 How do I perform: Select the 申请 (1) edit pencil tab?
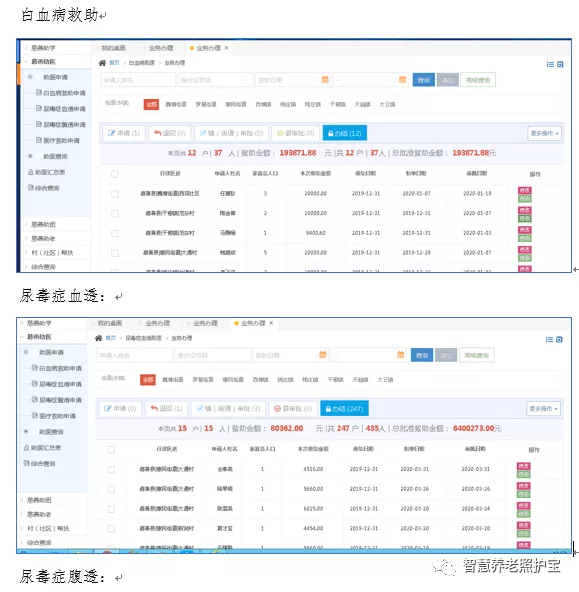click(x=124, y=133)
